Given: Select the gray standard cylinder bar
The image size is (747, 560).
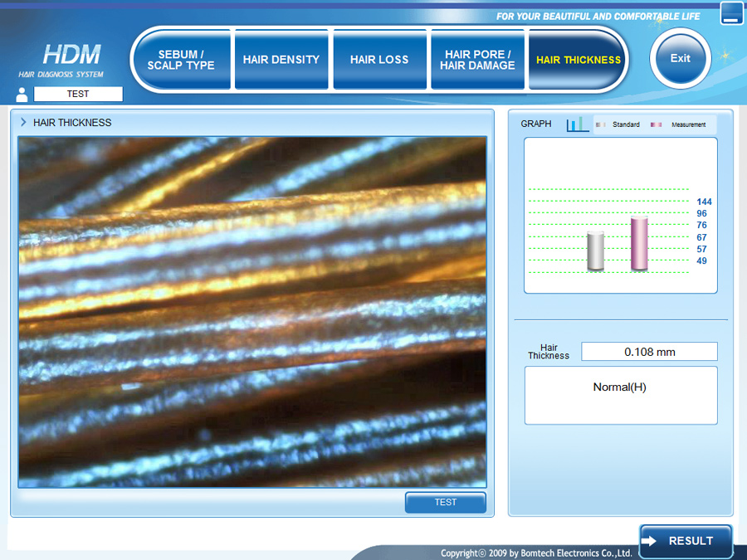Looking at the screenshot, I should 595,251.
